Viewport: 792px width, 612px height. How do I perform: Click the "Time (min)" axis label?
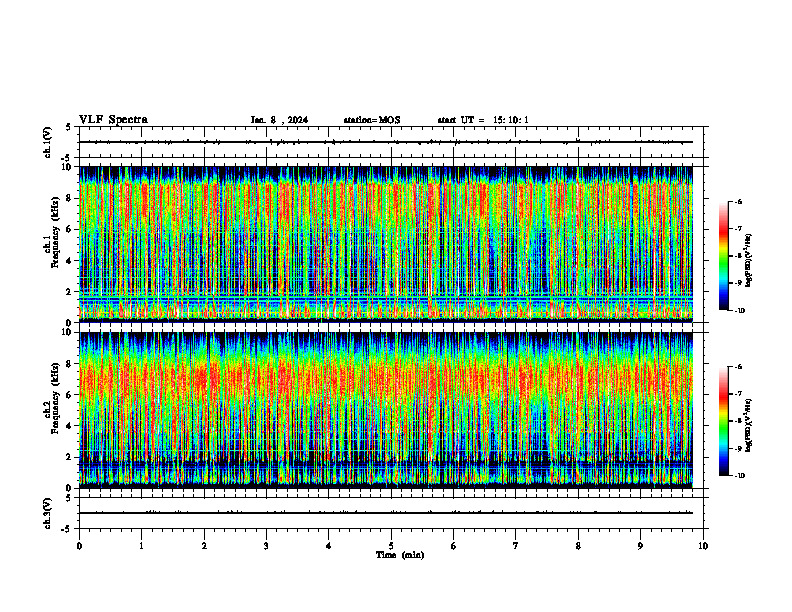[x=400, y=555]
